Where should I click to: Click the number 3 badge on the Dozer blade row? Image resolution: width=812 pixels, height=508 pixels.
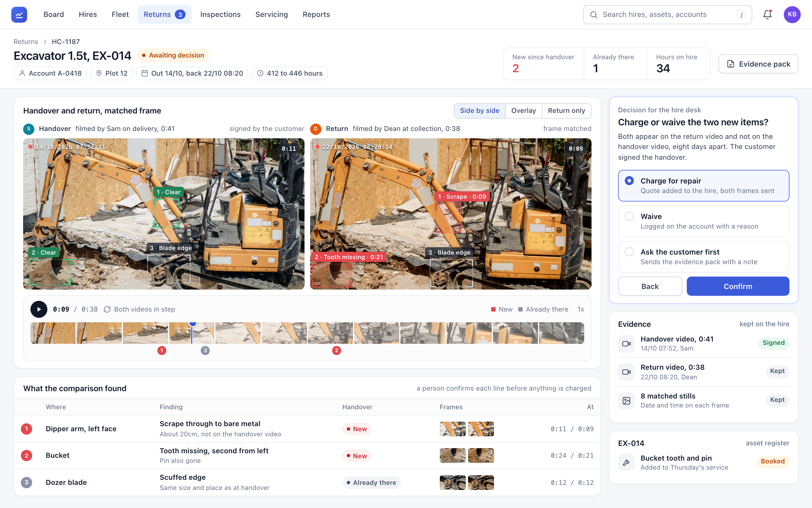coord(27,483)
